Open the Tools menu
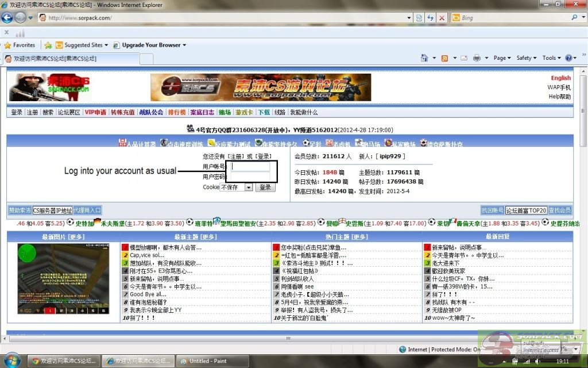The height and width of the screenshot is (368, 588). tap(551, 58)
